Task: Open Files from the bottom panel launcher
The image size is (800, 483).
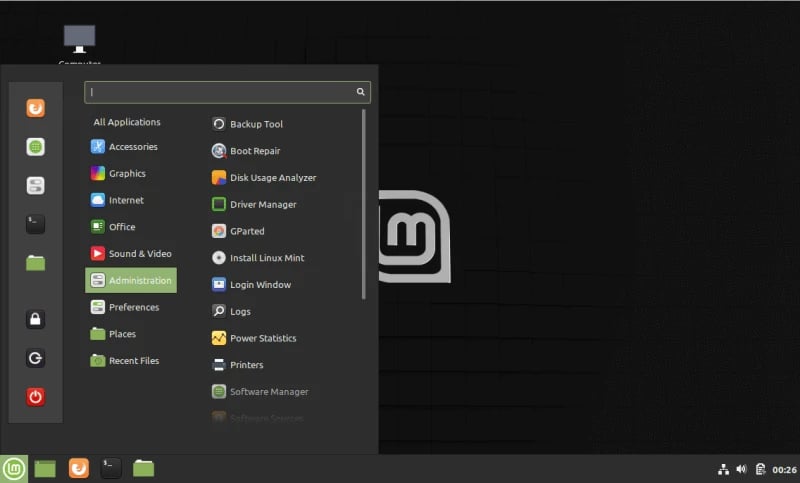Action: 143,468
